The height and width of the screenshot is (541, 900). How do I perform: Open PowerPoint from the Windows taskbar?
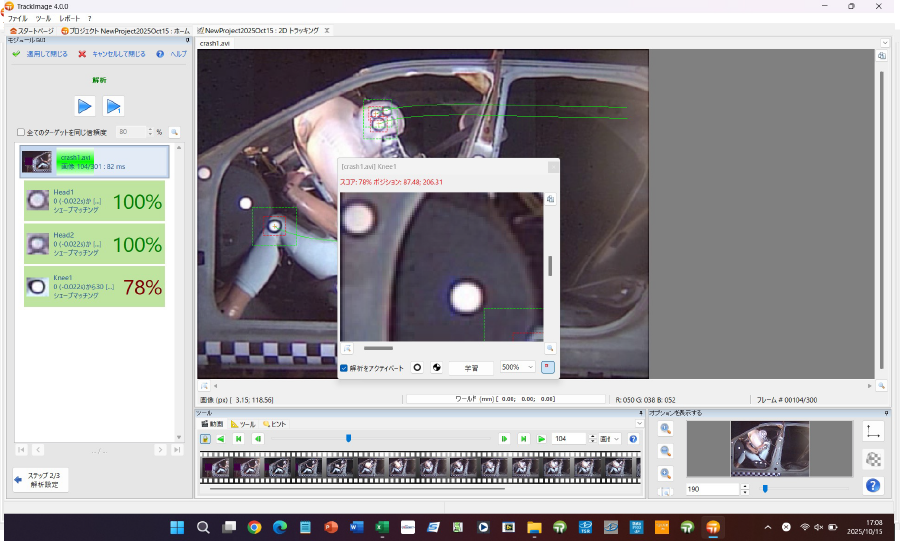[x=331, y=527]
